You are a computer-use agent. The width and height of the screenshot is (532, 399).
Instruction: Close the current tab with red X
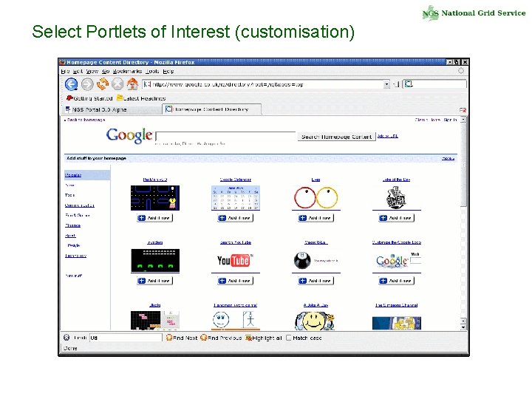pyautogui.click(x=463, y=110)
